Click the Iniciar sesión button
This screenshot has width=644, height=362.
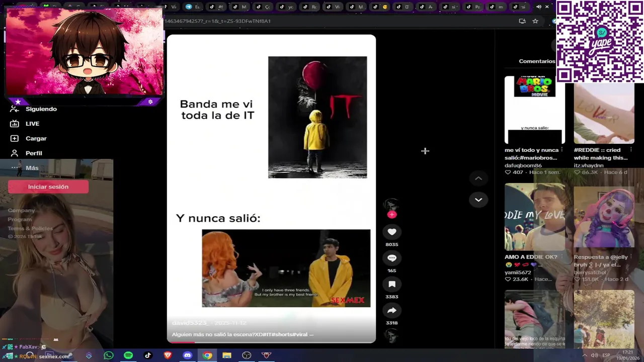pos(48,187)
